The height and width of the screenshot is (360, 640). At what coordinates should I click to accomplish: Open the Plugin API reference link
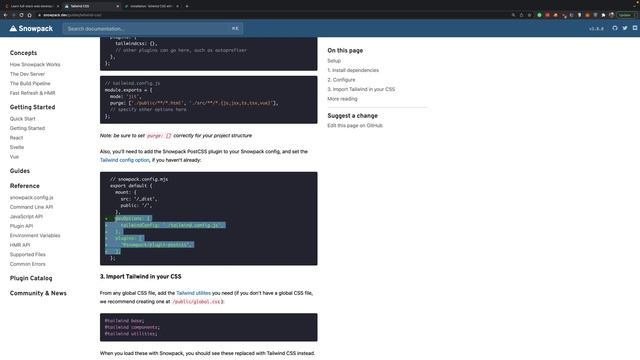[x=21, y=226]
